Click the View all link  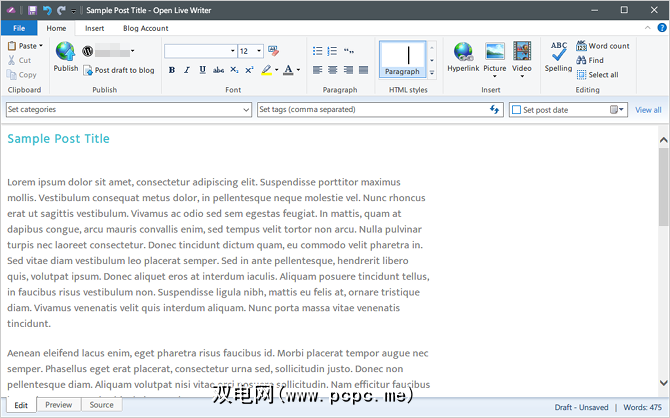click(648, 110)
